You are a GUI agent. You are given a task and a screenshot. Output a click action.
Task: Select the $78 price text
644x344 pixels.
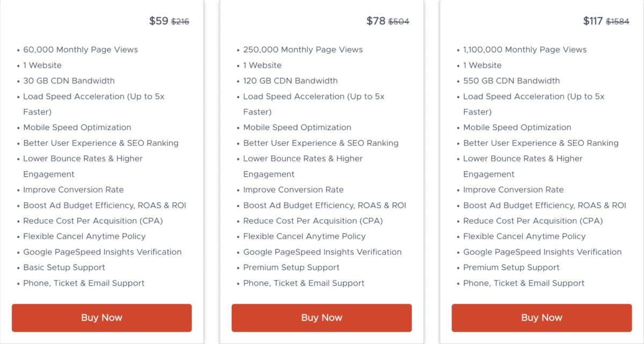(x=376, y=21)
